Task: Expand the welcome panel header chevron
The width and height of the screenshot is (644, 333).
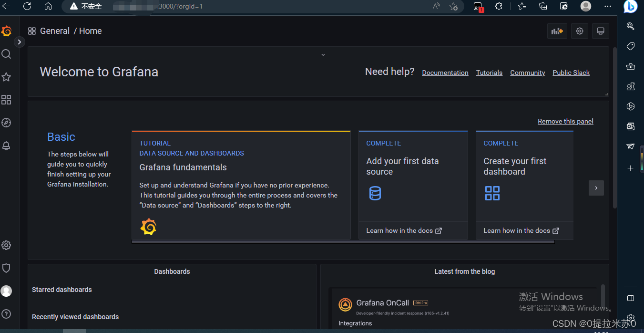Action: coord(323,55)
